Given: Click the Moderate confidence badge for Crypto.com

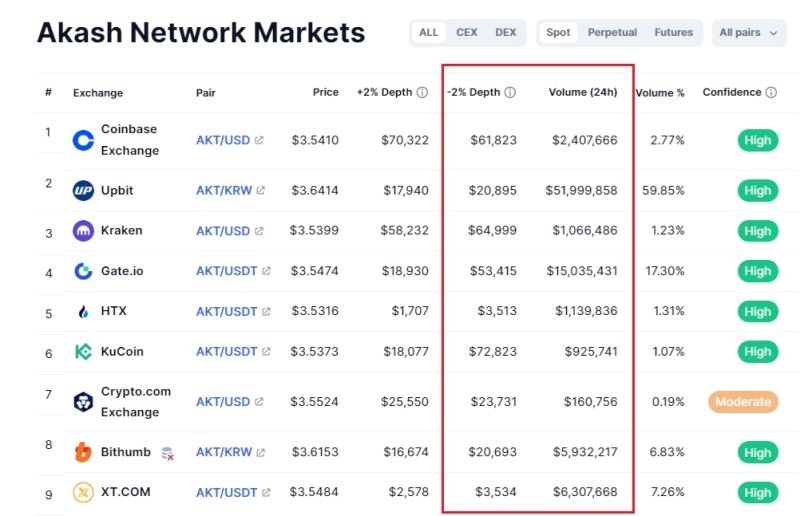Looking at the screenshot, I should (x=743, y=402).
